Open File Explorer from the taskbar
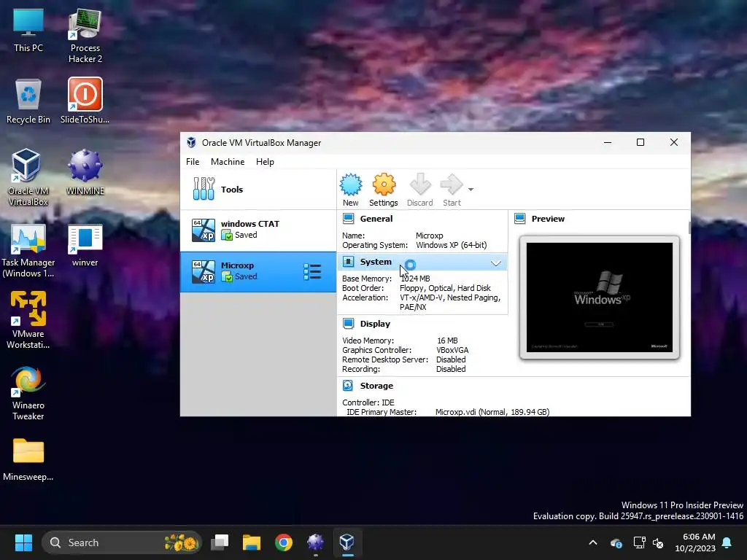The width and height of the screenshot is (747, 560). coord(251,542)
